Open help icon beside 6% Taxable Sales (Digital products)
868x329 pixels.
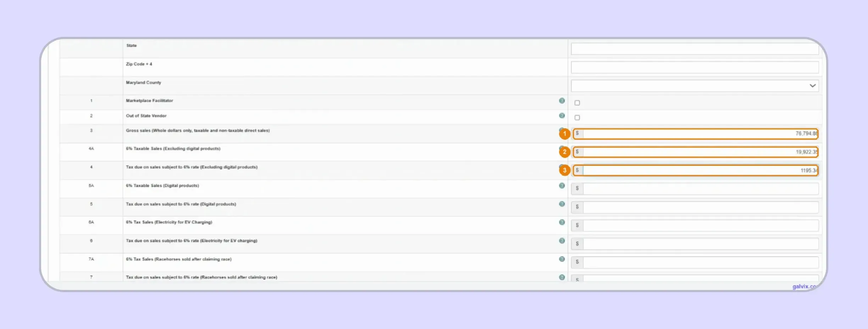(x=562, y=185)
